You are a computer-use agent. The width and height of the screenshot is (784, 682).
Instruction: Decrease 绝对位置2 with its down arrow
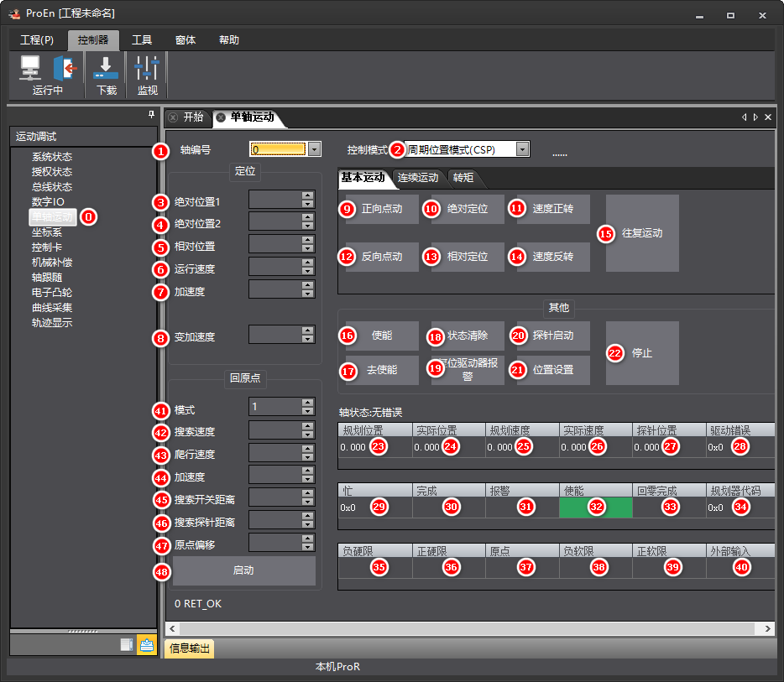click(x=308, y=226)
